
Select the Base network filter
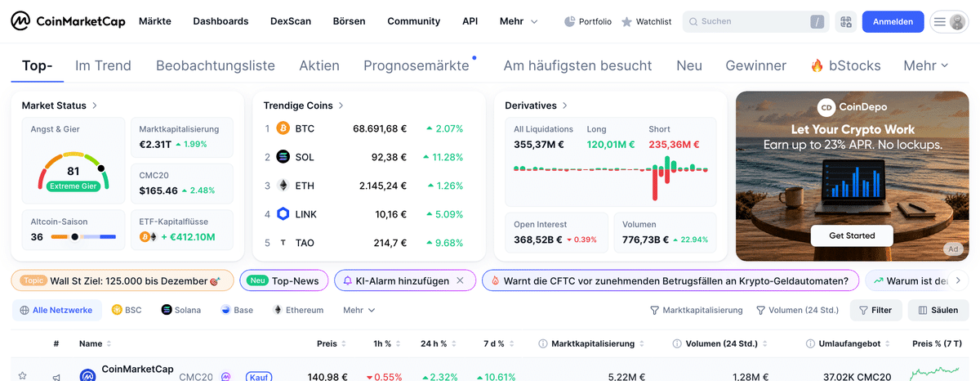[237, 311]
